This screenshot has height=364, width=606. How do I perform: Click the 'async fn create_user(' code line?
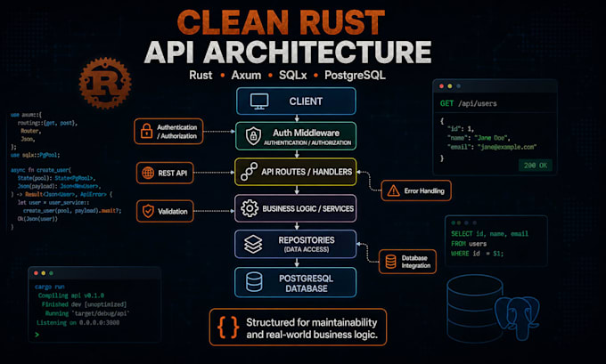point(41,170)
